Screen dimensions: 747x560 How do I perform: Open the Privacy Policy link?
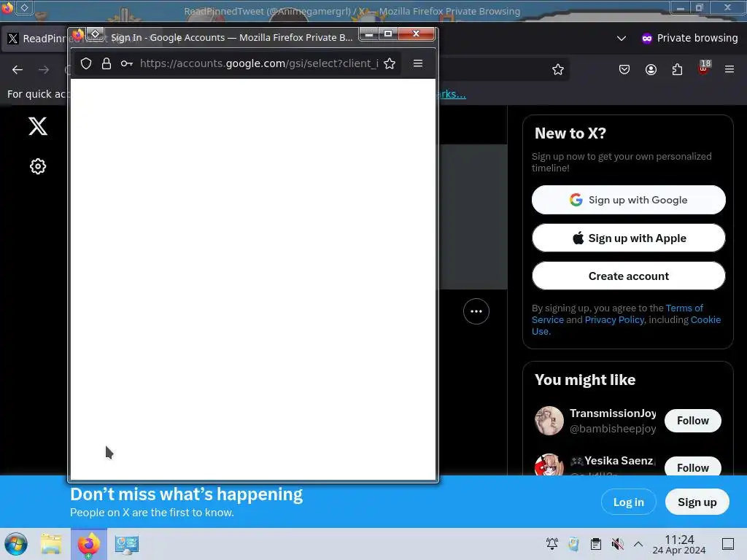pyautogui.click(x=614, y=319)
